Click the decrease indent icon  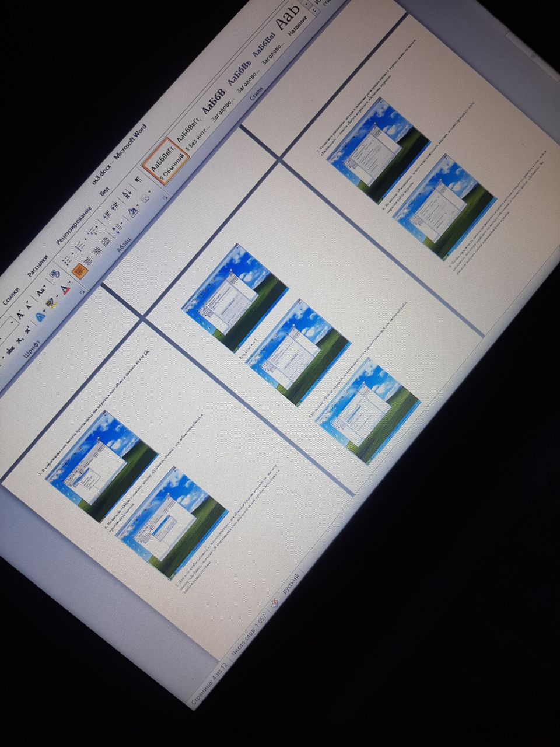[x=107, y=214]
